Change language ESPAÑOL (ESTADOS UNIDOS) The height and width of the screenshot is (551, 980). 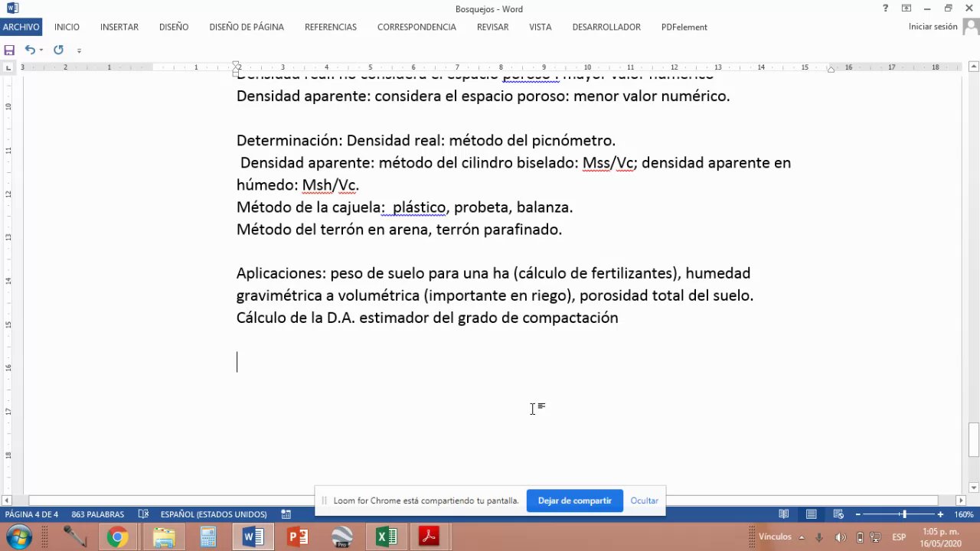coord(214,514)
